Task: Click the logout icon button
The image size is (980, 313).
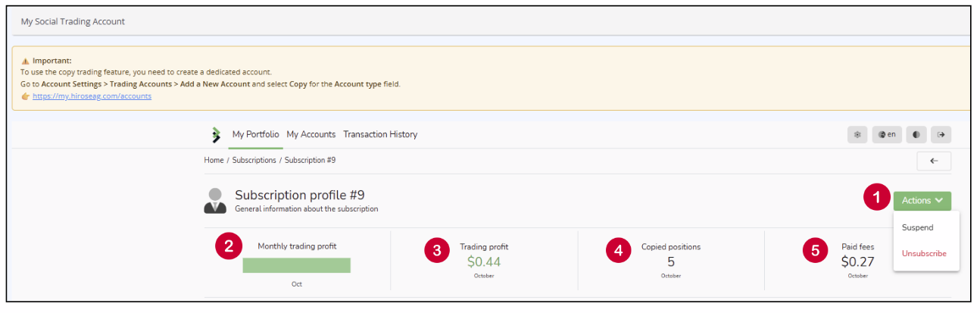Action: click(941, 135)
